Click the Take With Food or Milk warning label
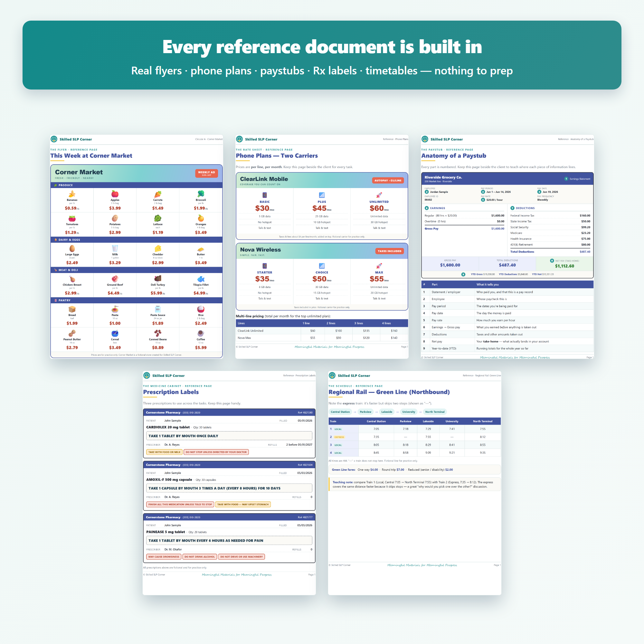This screenshot has height=644, width=644. [x=164, y=452]
